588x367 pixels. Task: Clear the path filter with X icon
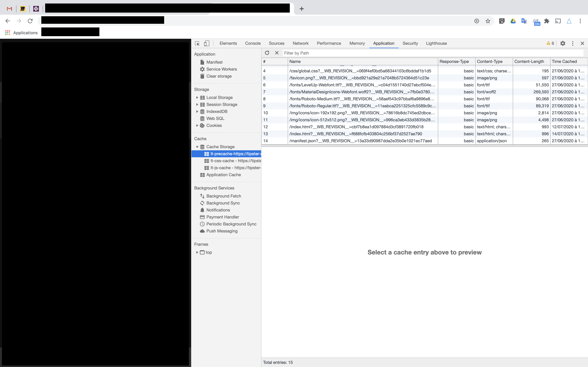coord(277,53)
